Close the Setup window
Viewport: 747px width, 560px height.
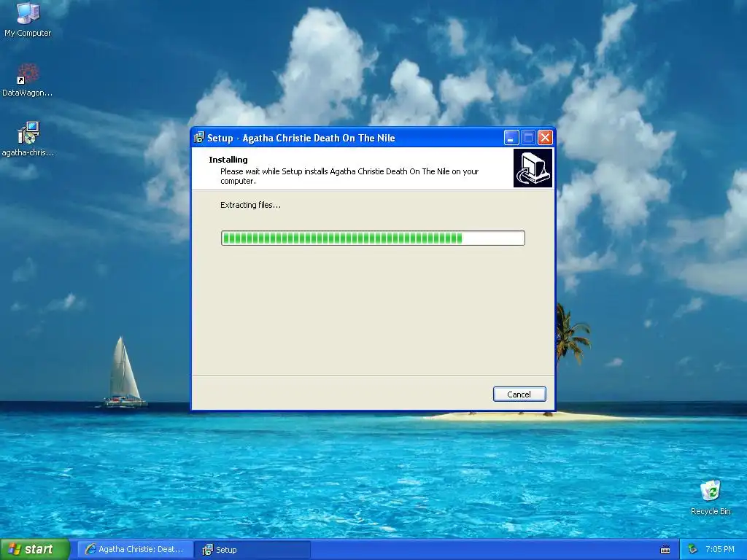(x=545, y=138)
